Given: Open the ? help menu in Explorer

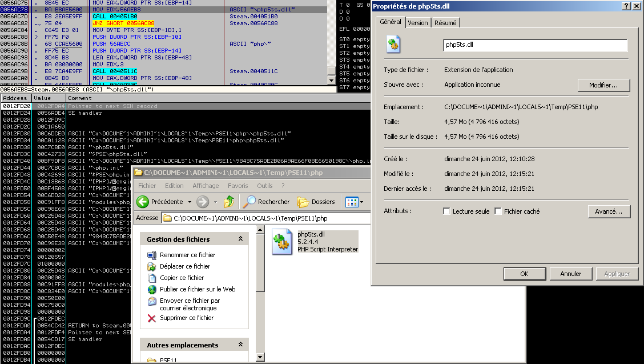Looking at the screenshot, I should (x=283, y=186).
